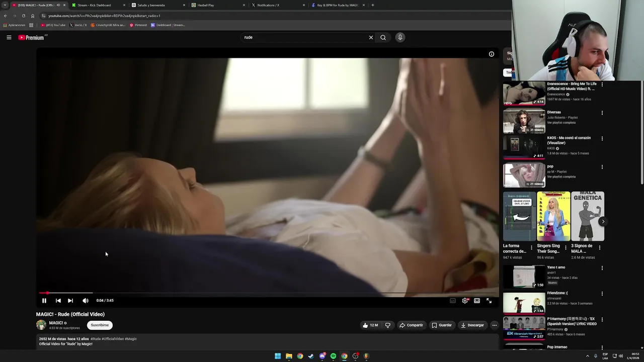Enter fullscreen mode
The height and width of the screenshot is (362, 644).
pos(489,301)
